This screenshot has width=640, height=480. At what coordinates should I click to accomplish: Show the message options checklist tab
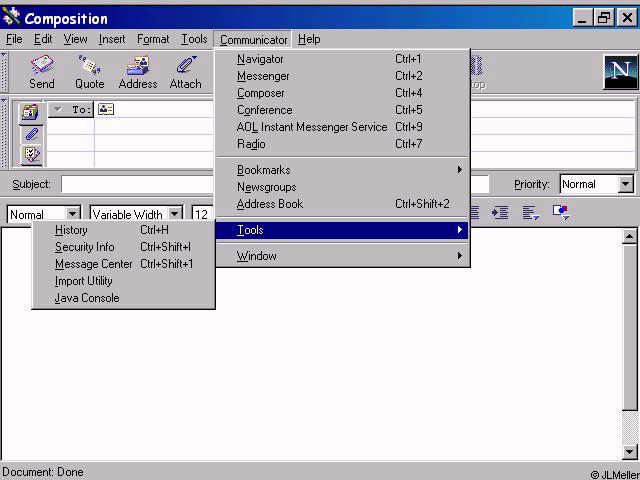pyautogui.click(x=31, y=154)
